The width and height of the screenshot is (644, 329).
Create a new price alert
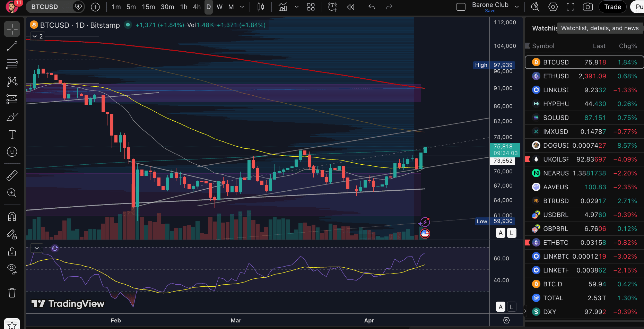[332, 7]
